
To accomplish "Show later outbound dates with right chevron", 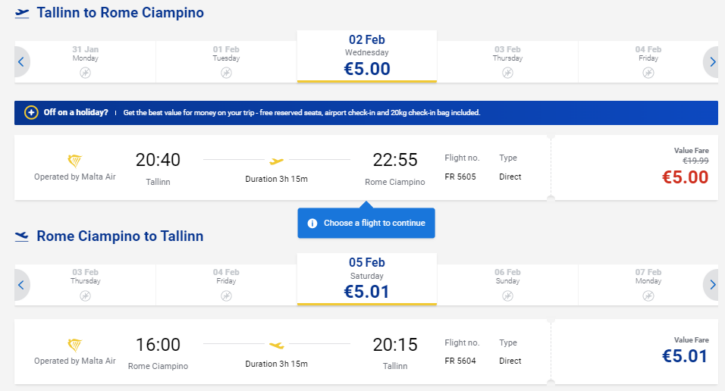I will (x=712, y=61).
